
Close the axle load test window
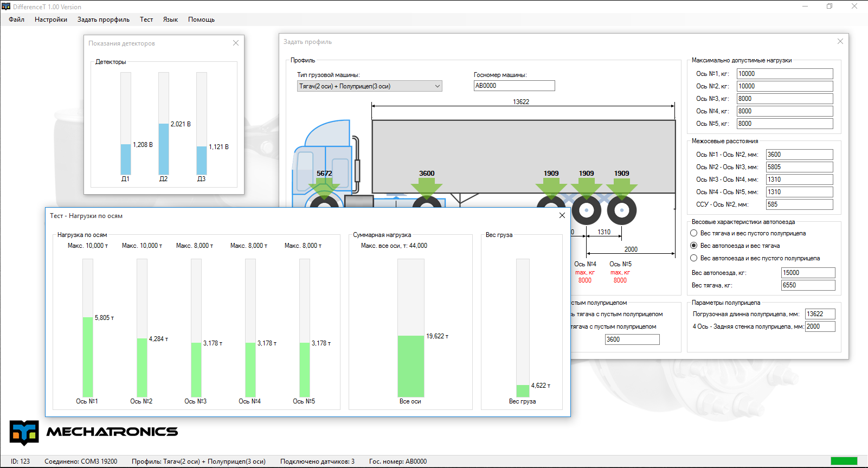[x=562, y=216]
